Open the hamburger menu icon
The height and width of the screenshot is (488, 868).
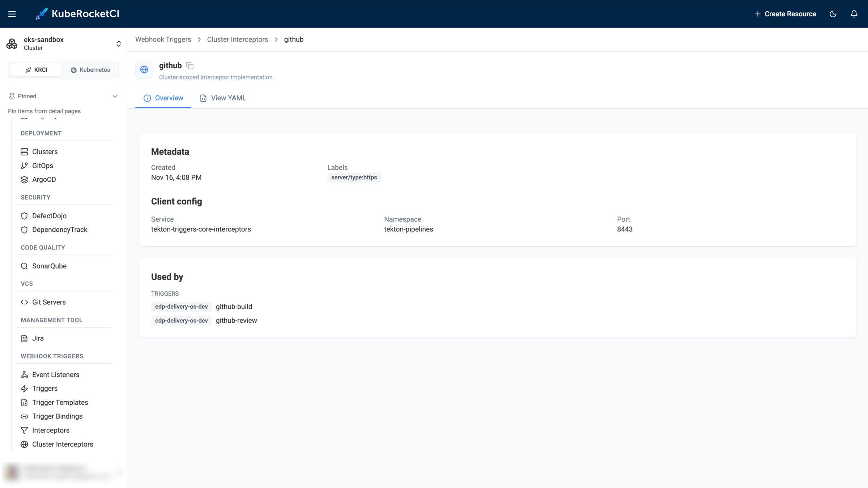pos(12,14)
